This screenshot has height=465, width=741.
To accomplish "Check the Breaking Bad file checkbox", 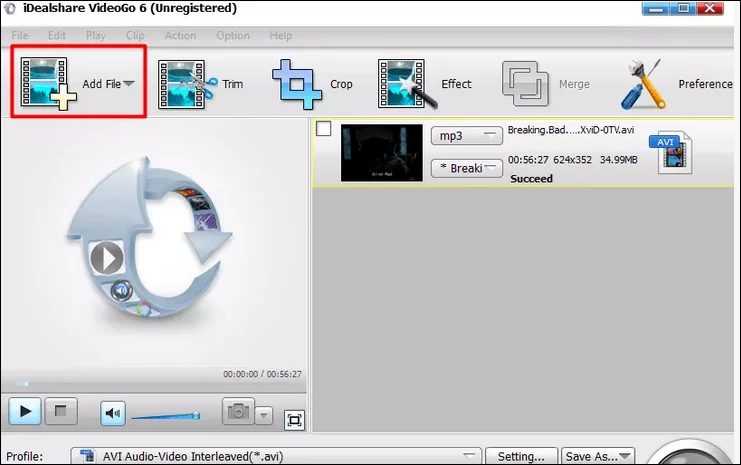I will pyautogui.click(x=323, y=130).
